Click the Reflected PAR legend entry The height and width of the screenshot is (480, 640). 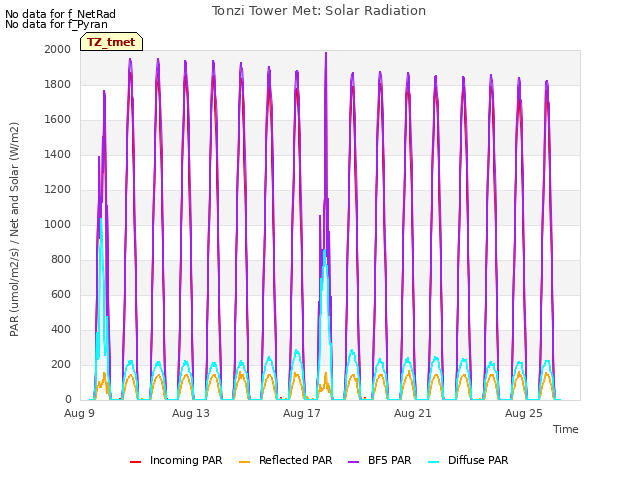[x=285, y=460]
